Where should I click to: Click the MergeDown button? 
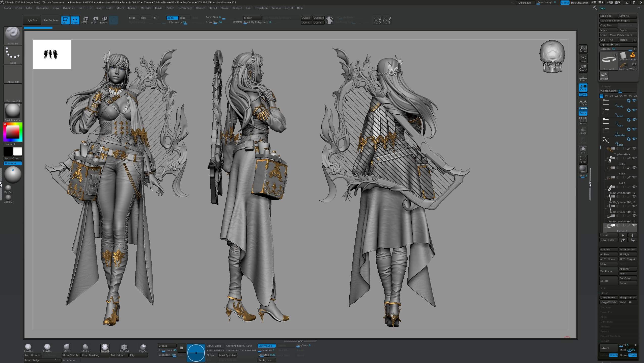click(x=608, y=298)
